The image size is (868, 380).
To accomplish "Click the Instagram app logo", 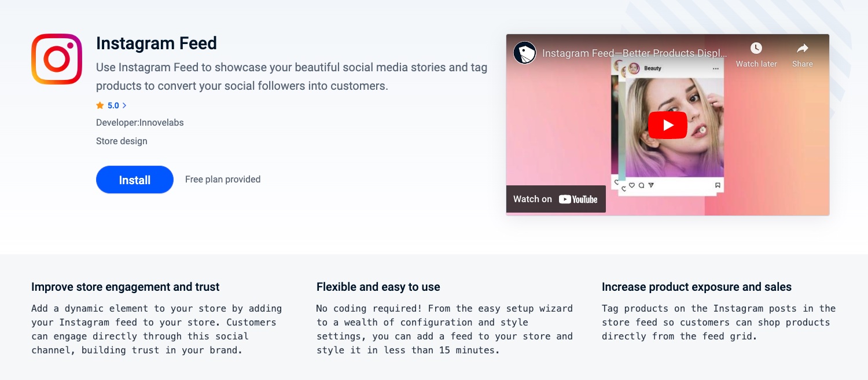I will [x=57, y=59].
